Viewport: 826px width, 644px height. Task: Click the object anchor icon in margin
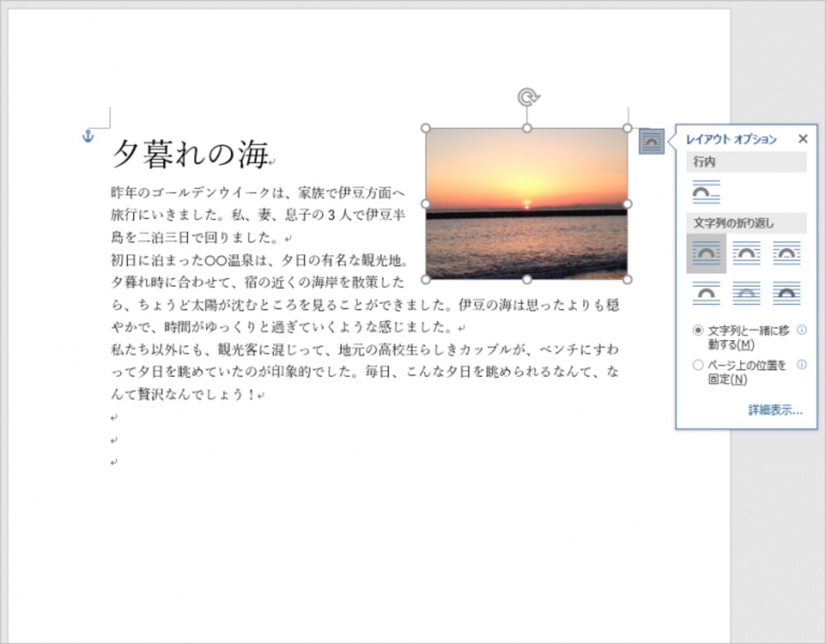coord(87,136)
